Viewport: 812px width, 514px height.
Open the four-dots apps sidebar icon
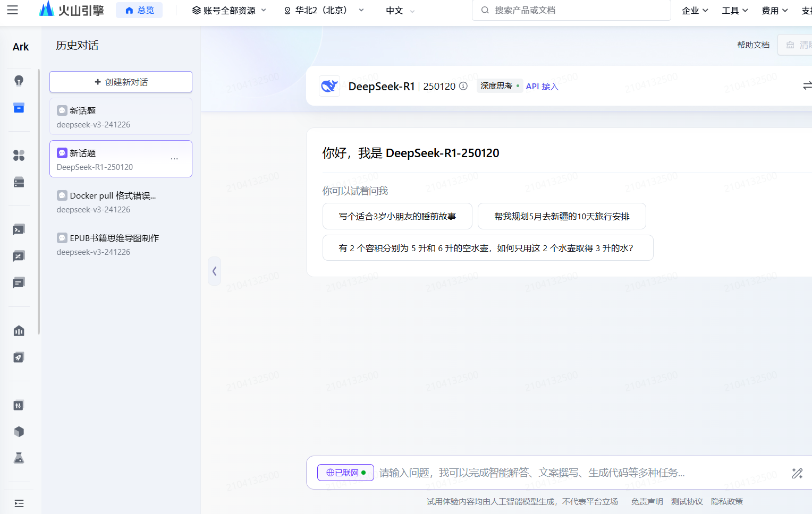coord(19,155)
